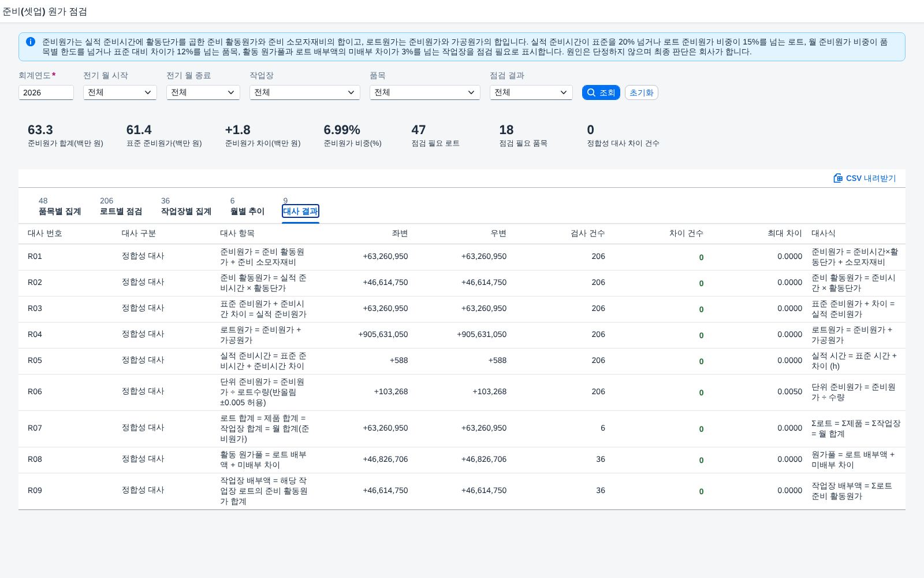Select row R03 in the table
This screenshot has height=578, width=924.
[462, 309]
